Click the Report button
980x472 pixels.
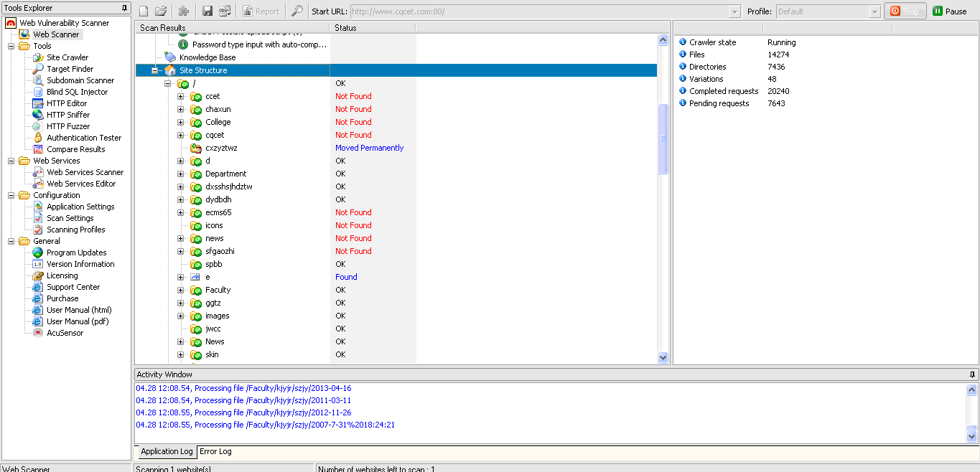click(261, 11)
